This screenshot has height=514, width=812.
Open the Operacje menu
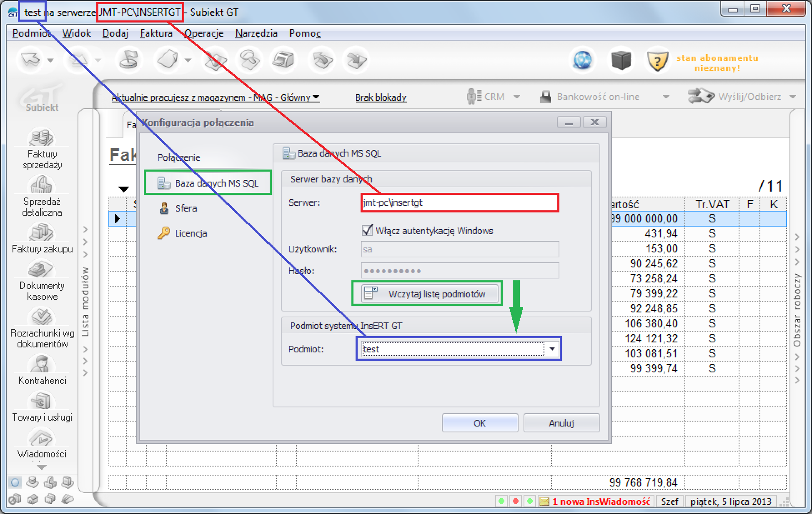pos(204,33)
